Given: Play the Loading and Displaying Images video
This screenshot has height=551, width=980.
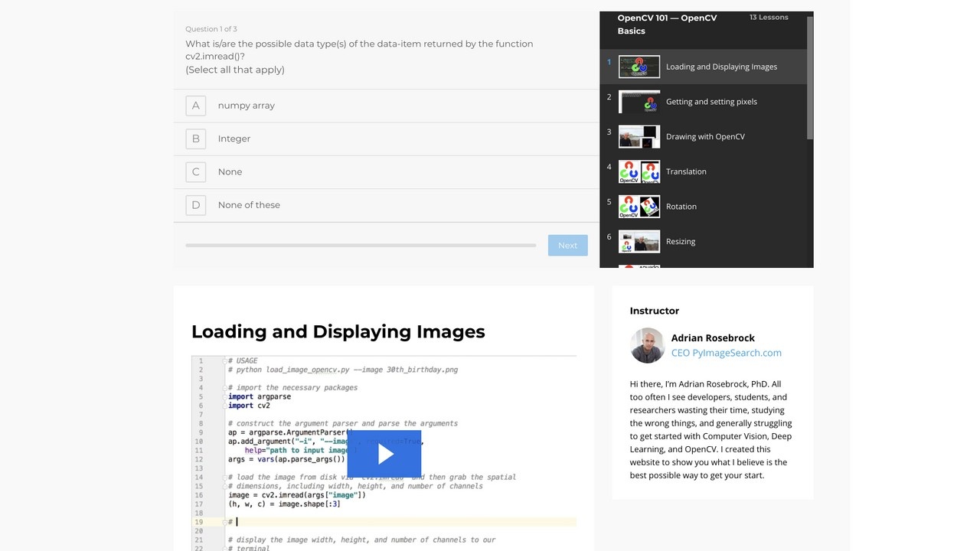Looking at the screenshot, I should (x=384, y=453).
